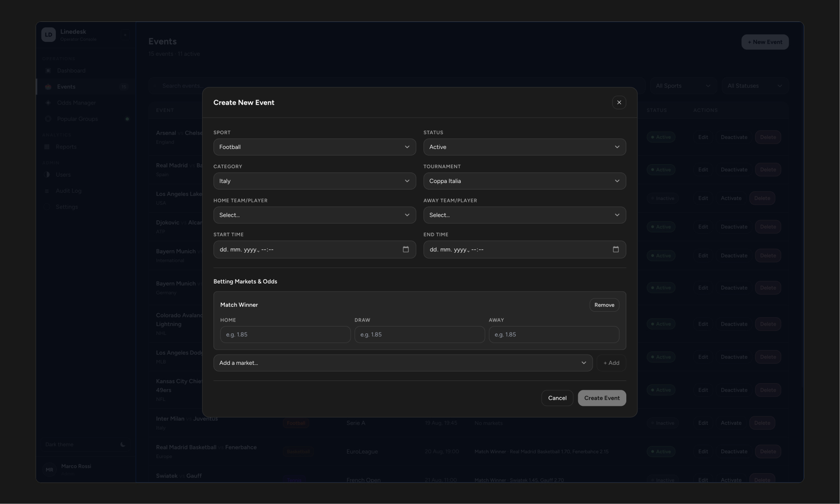Open the Category dropdown showing Italy

click(314, 181)
